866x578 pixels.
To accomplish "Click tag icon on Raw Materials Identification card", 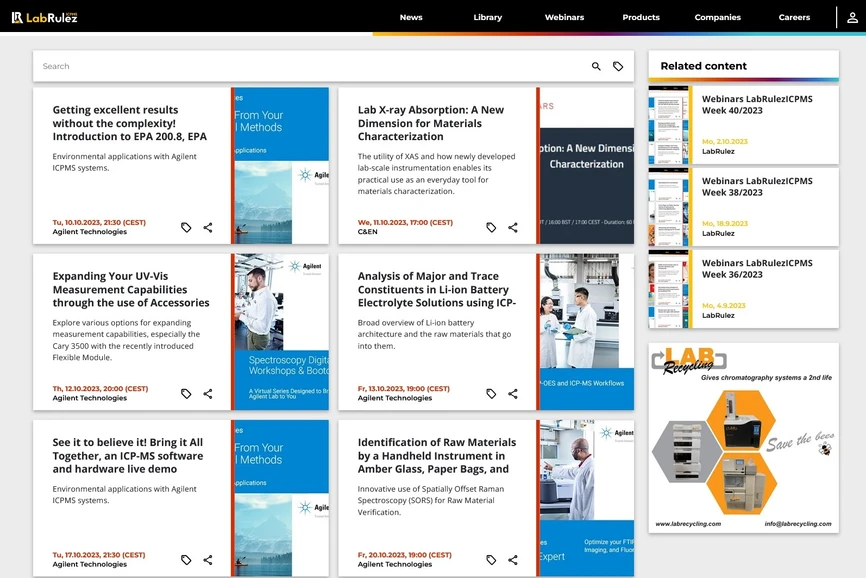I will click(x=491, y=560).
